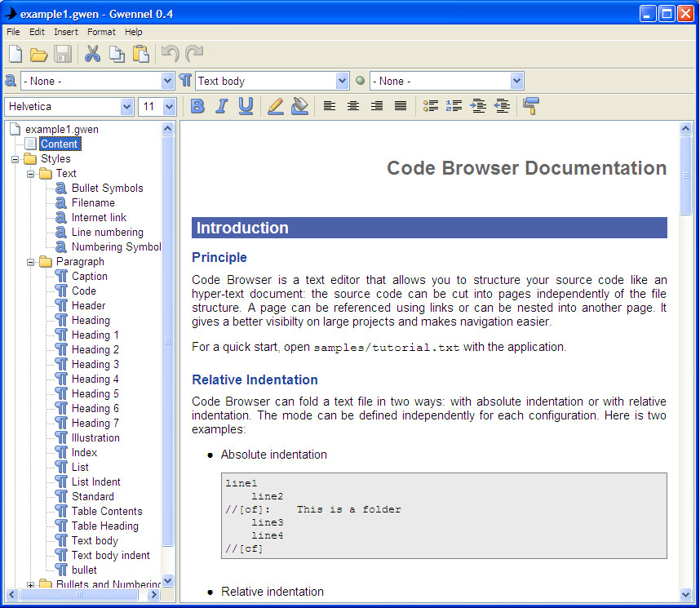Open the Helvetica font dropdown
The image size is (700, 608).
click(126, 107)
